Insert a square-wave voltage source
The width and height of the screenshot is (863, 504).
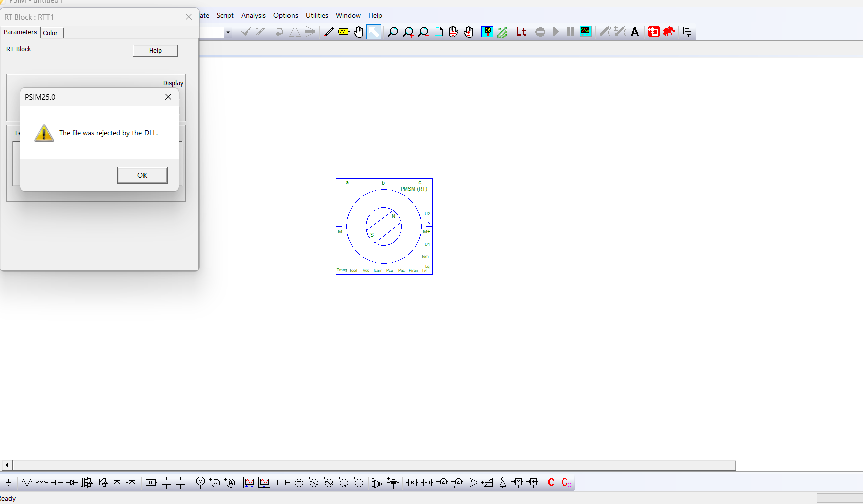344,483
